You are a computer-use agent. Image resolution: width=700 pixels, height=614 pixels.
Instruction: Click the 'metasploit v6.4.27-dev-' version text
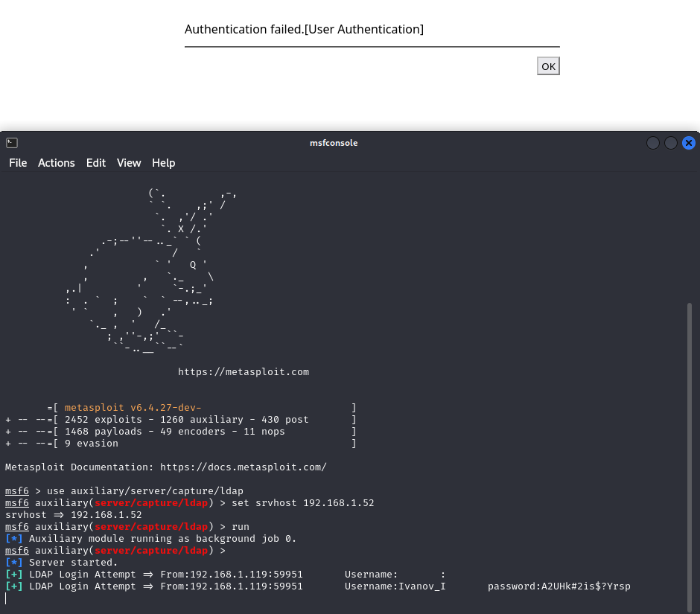pos(133,407)
